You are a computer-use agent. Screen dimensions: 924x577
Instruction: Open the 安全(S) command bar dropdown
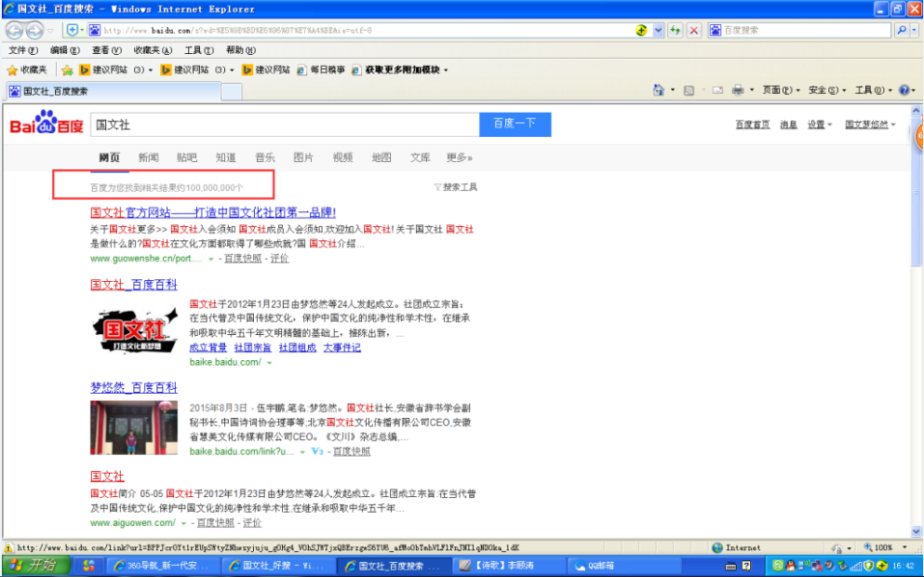tap(827, 90)
